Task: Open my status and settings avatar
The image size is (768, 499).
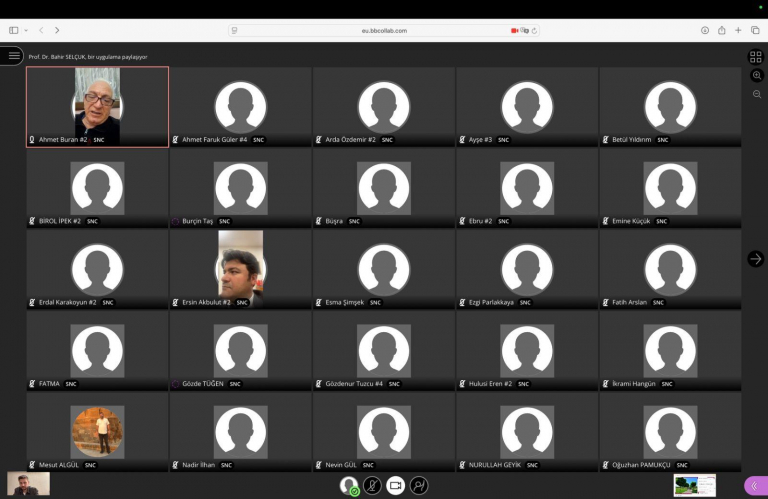Action: point(349,485)
